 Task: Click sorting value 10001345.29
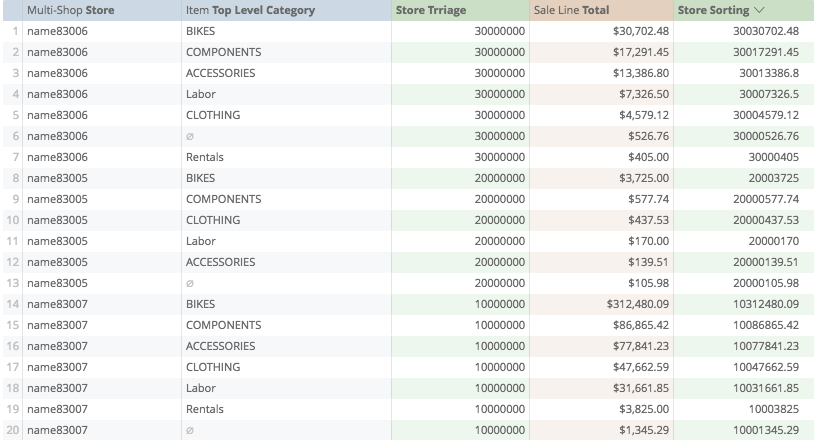[x=766, y=430]
